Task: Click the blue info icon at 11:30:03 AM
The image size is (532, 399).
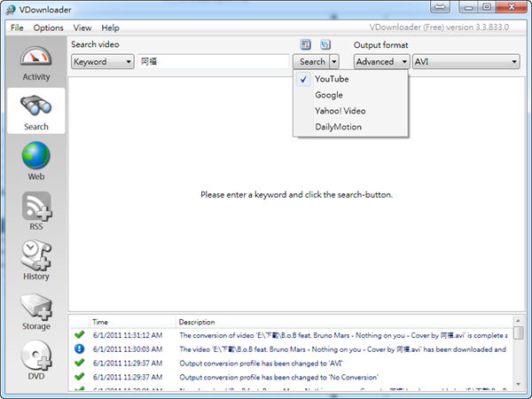Action: (80, 348)
